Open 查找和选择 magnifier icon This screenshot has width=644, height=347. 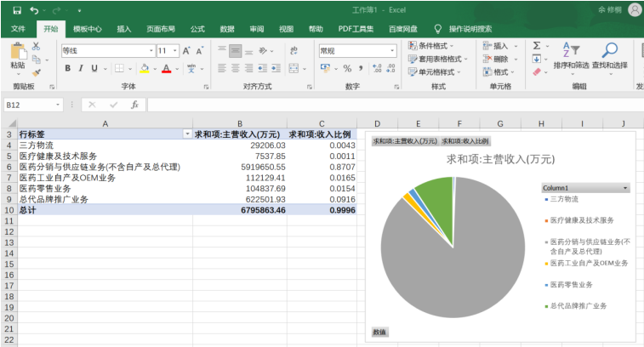pos(609,50)
